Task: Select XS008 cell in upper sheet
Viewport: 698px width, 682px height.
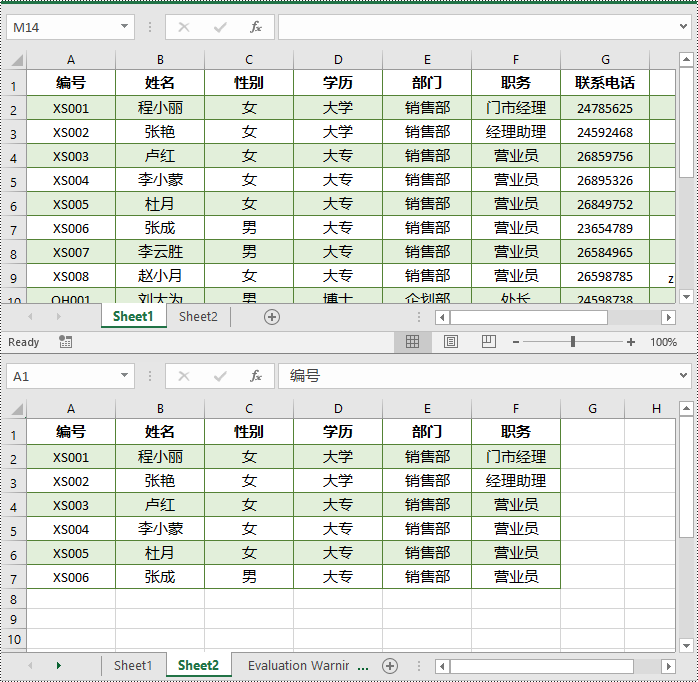Action: (71, 276)
